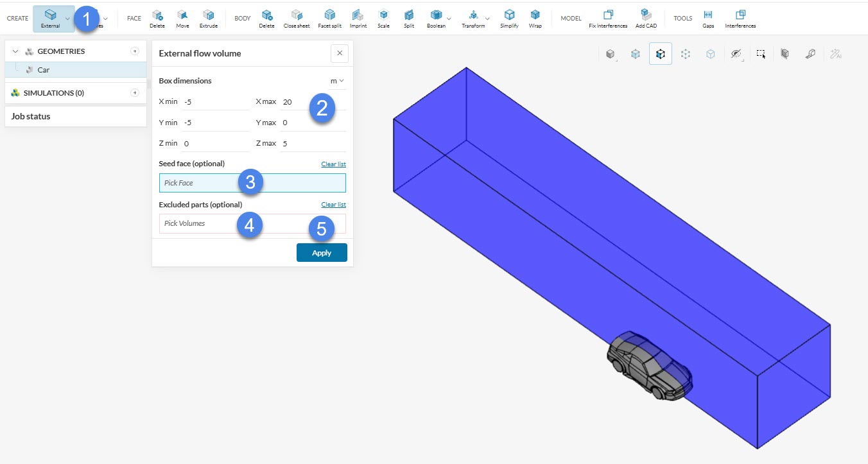The image size is (868, 464).
Task: Clear list for Seed face
Action: point(333,164)
